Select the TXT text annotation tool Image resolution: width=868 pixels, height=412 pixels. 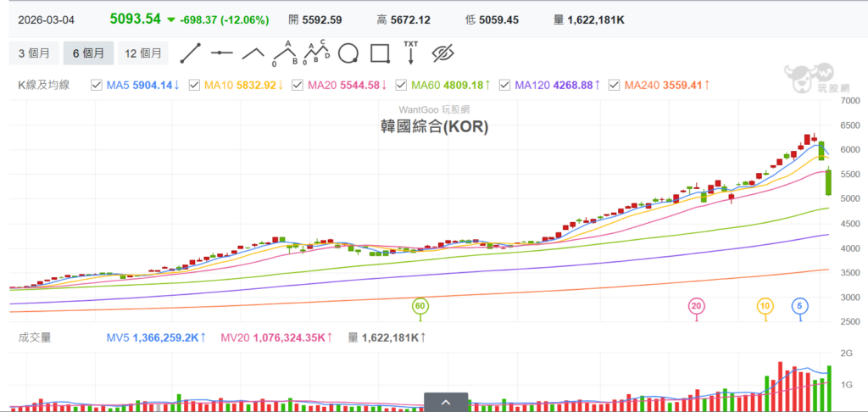(x=410, y=53)
